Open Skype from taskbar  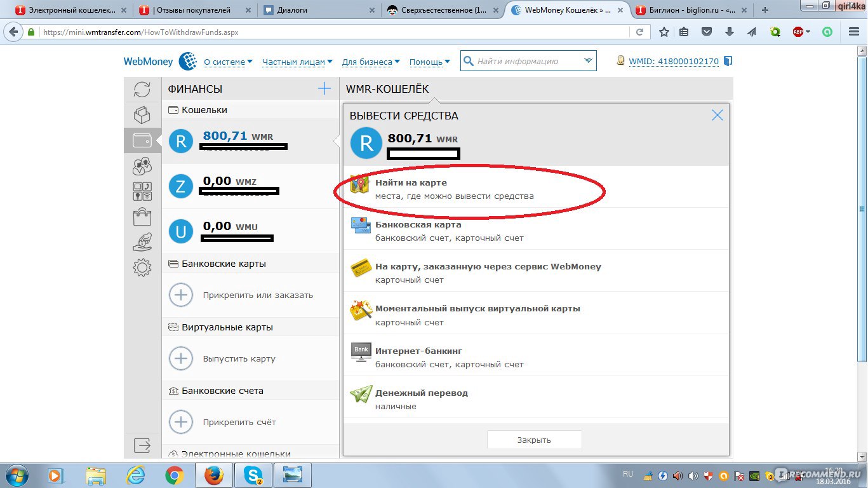pyautogui.click(x=253, y=475)
